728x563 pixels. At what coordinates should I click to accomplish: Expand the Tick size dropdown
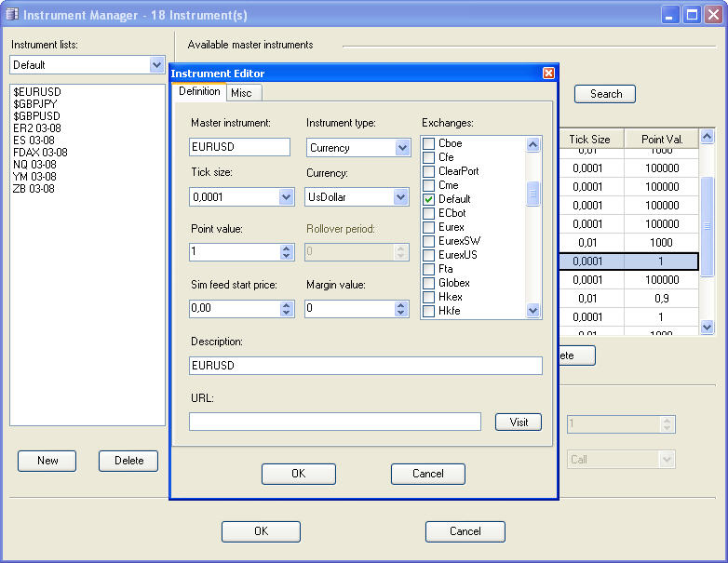[287, 197]
